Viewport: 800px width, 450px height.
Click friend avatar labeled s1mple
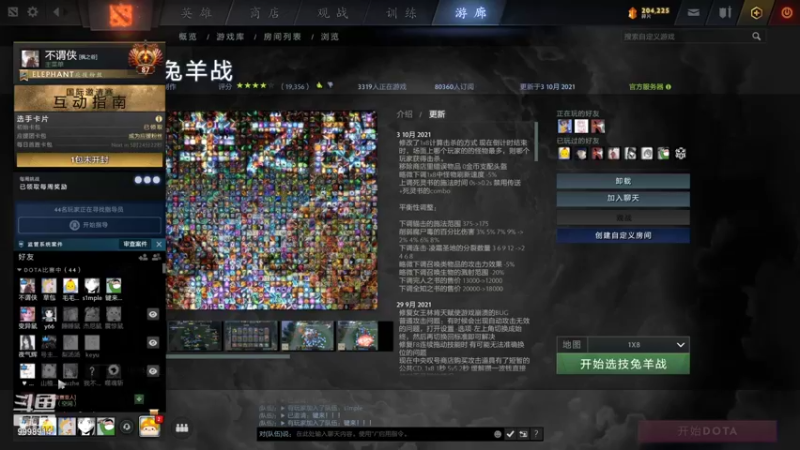coord(92,286)
